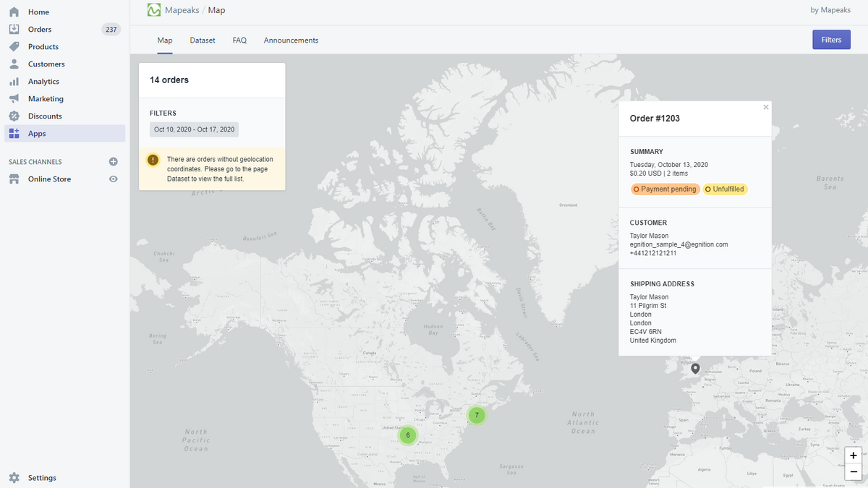Image resolution: width=868 pixels, height=488 pixels.
Task: Close the Order #1203 popup
Action: pos(766,108)
